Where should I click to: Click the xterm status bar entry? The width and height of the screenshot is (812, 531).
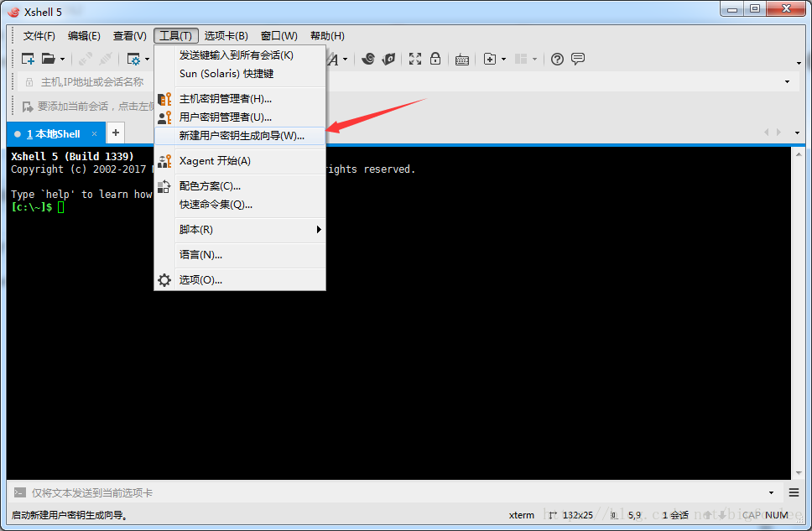[x=522, y=515]
